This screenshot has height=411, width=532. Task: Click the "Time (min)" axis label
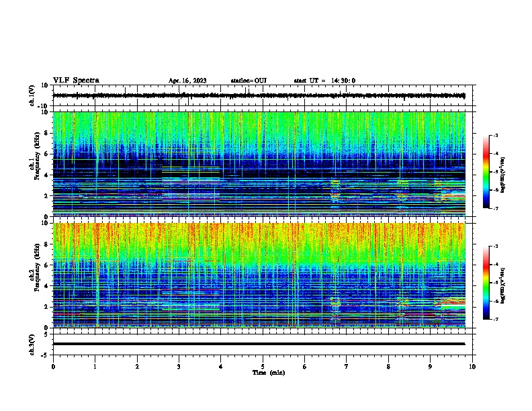pos(269,373)
